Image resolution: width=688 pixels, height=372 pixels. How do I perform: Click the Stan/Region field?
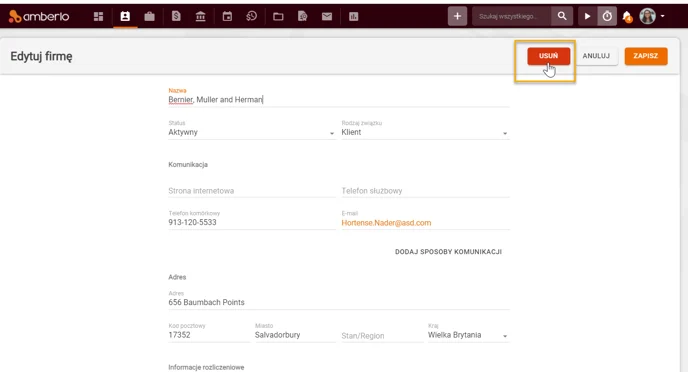click(382, 336)
